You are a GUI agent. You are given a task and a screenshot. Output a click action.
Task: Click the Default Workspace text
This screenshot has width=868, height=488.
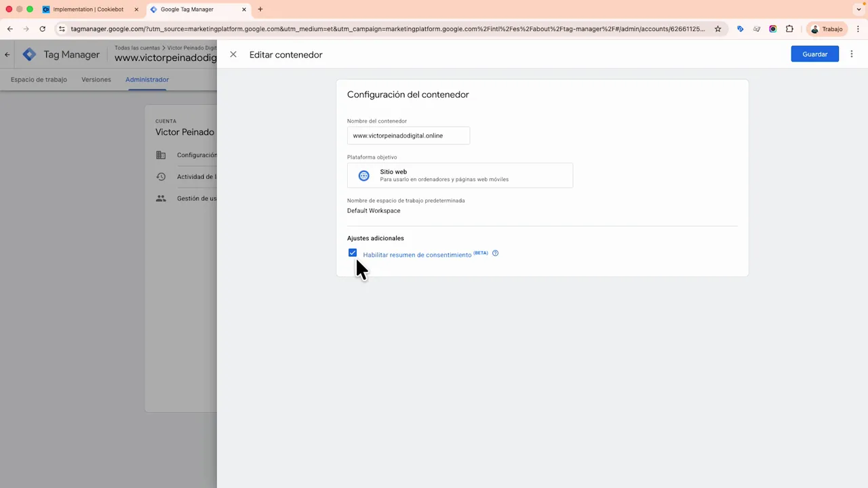[x=374, y=211]
